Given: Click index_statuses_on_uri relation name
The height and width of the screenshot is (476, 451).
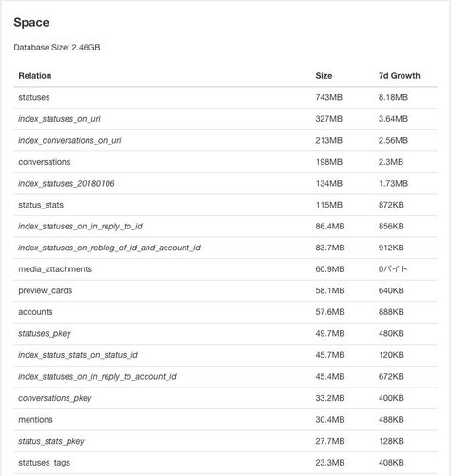Looking at the screenshot, I should pos(59,119).
